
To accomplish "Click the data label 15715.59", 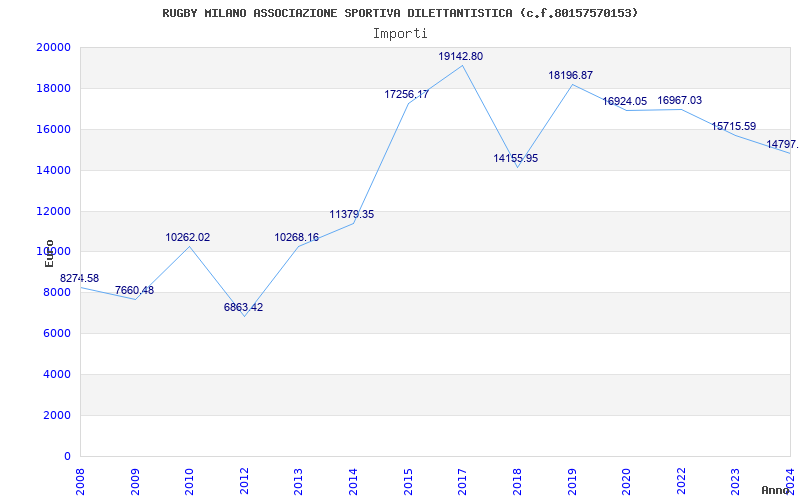I will pyautogui.click(x=734, y=127).
